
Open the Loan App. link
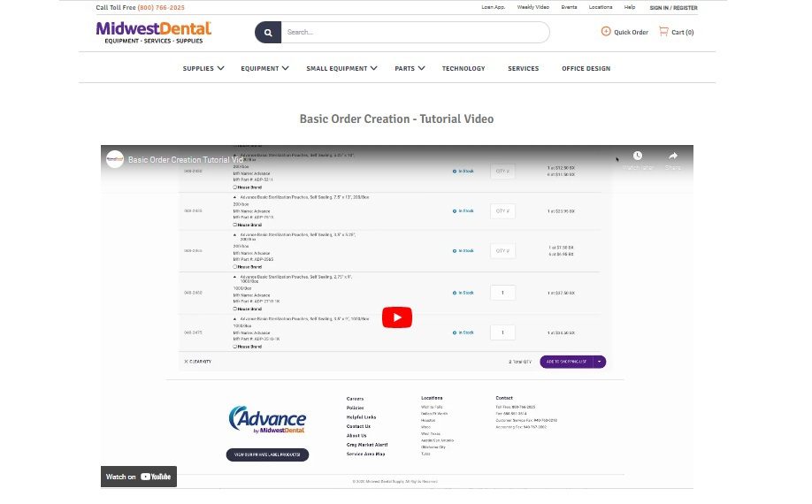coord(493,7)
